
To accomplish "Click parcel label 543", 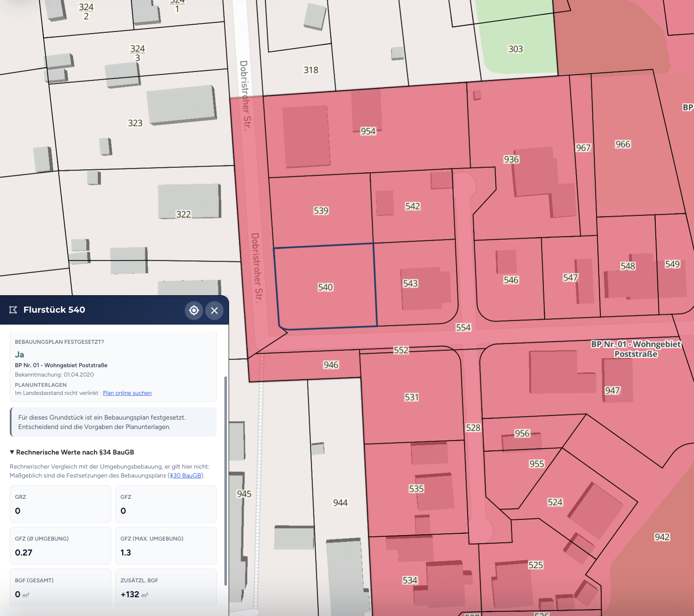I will pyautogui.click(x=410, y=283).
